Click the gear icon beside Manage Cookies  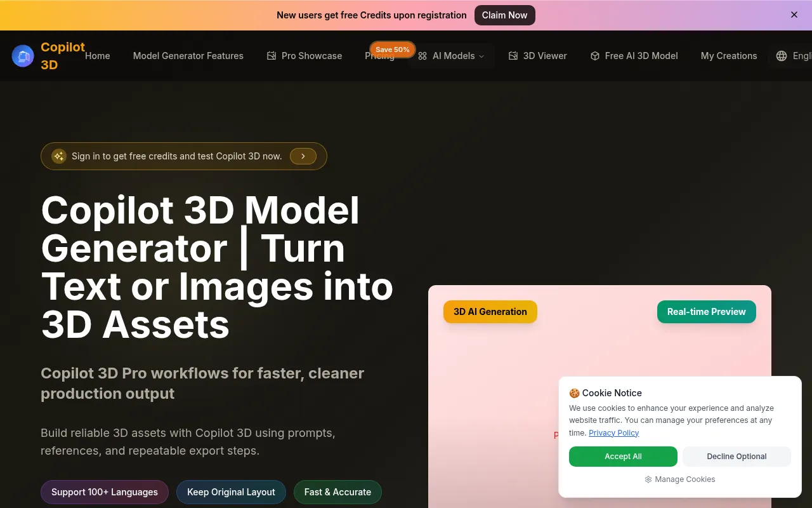click(648, 479)
